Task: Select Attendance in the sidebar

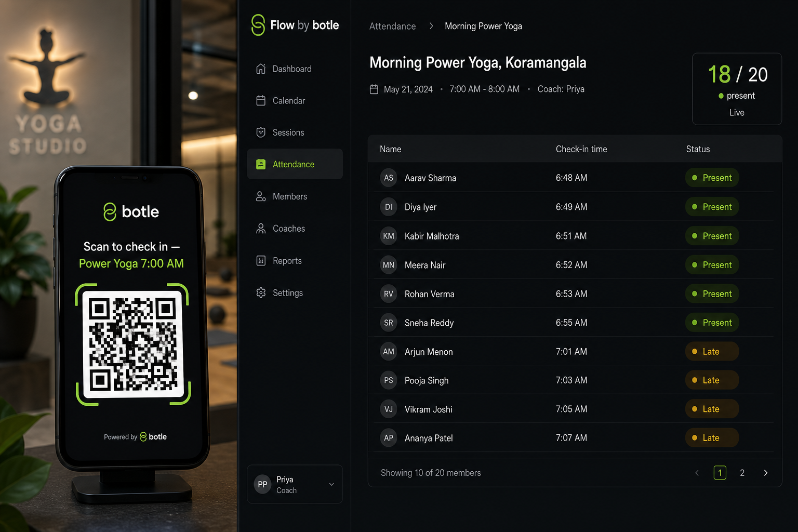Action: (295, 164)
